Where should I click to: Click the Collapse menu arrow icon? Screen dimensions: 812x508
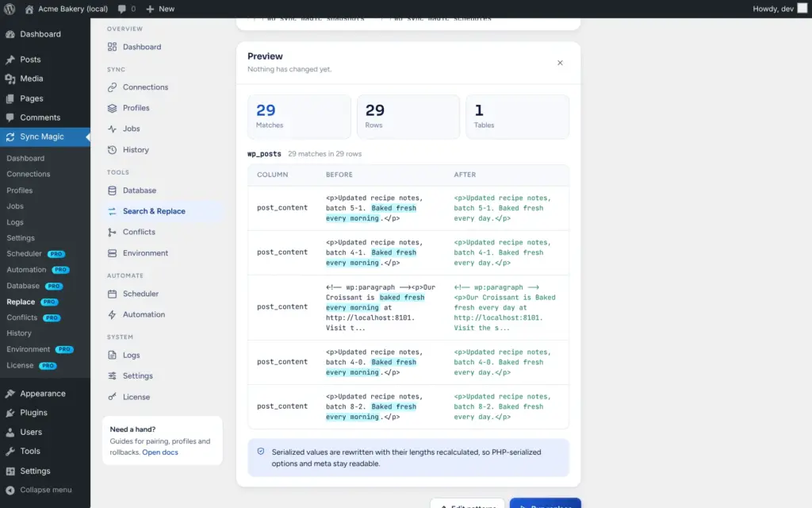(x=10, y=490)
